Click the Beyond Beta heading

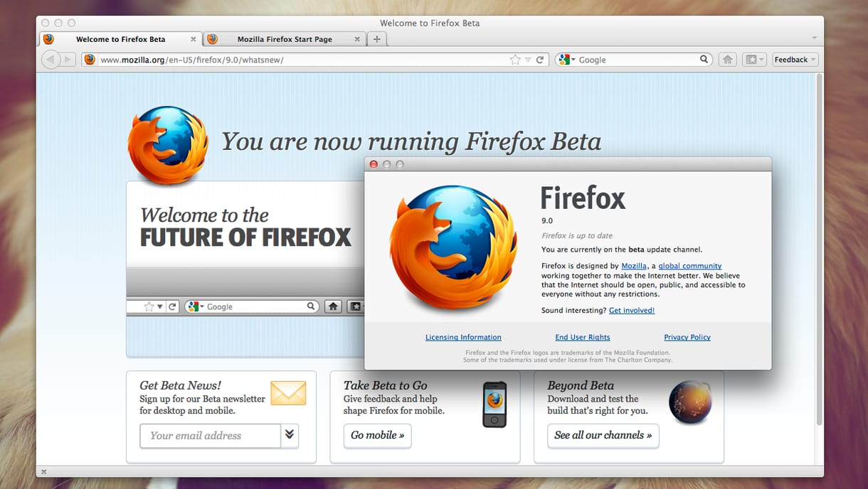tap(581, 385)
